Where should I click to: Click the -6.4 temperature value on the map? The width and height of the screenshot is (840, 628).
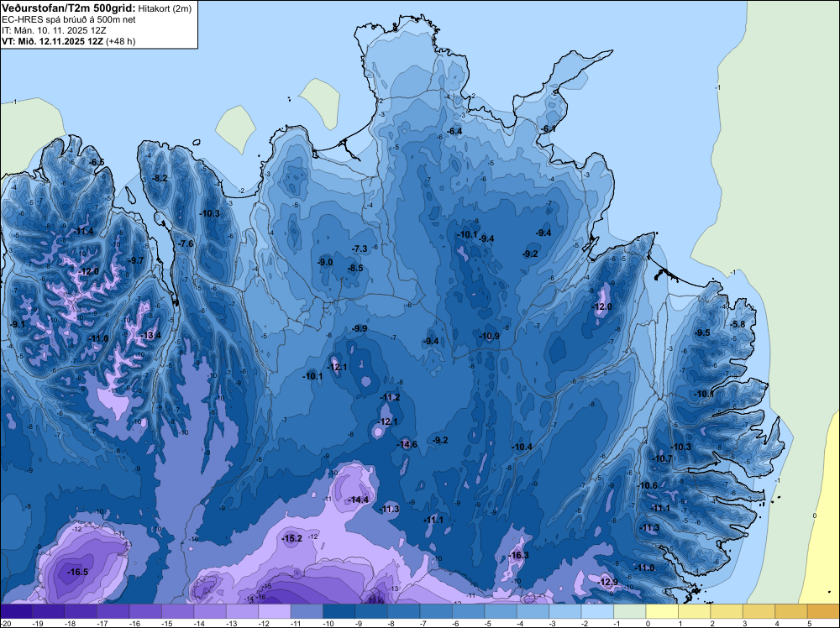[x=454, y=132]
